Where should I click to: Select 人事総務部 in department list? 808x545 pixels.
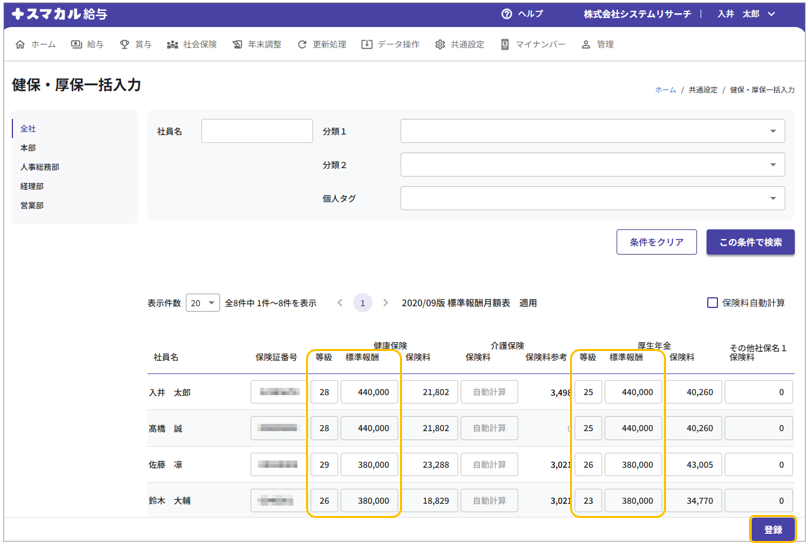pos(40,167)
